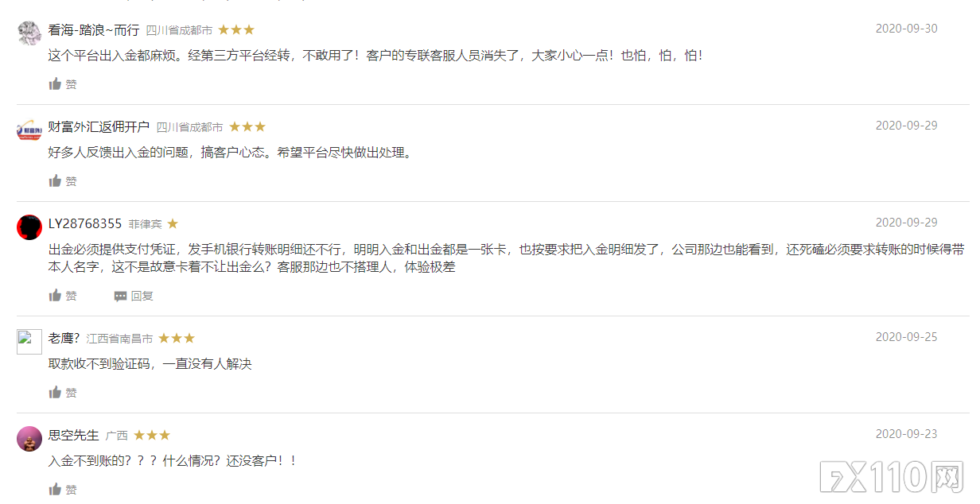Click the LY28768355 username
This screenshot has width=980, height=504.
pos(85,223)
